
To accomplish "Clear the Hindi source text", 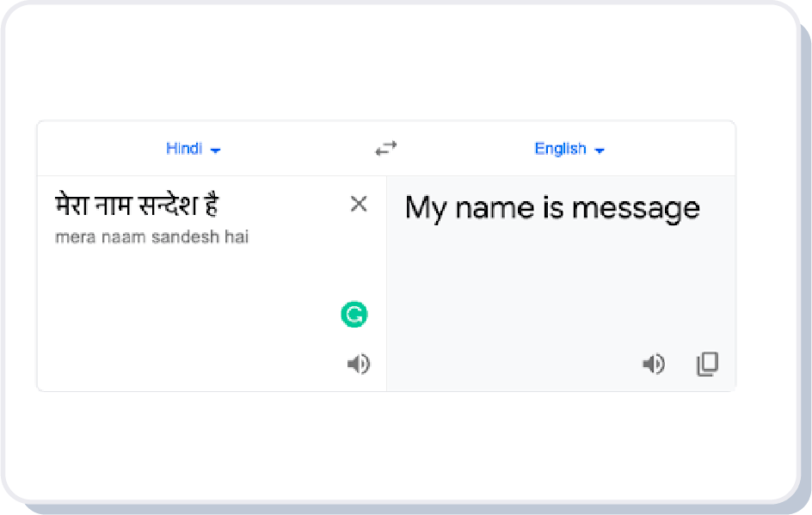I will [x=359, y=204].
